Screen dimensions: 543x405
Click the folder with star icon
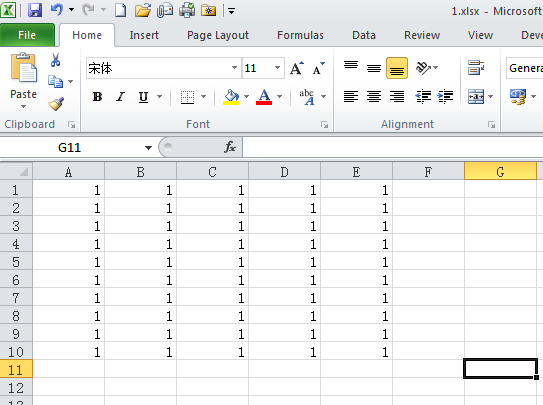pos(208,10)
